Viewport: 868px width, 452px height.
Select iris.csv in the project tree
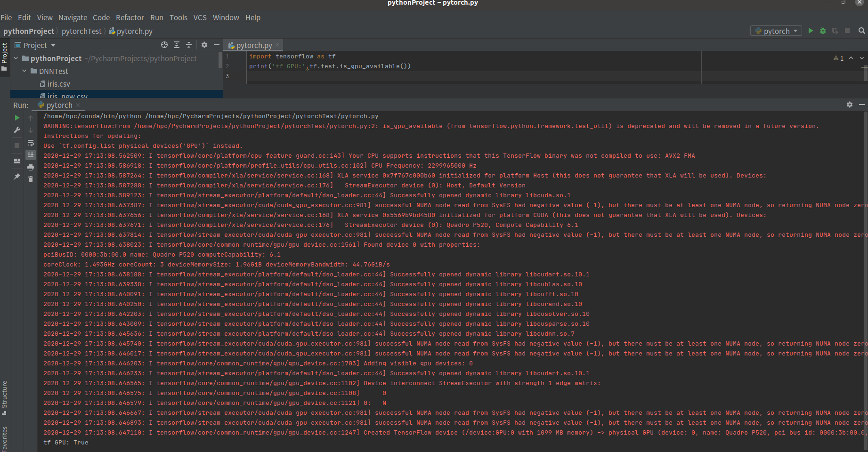click(59, 84)
